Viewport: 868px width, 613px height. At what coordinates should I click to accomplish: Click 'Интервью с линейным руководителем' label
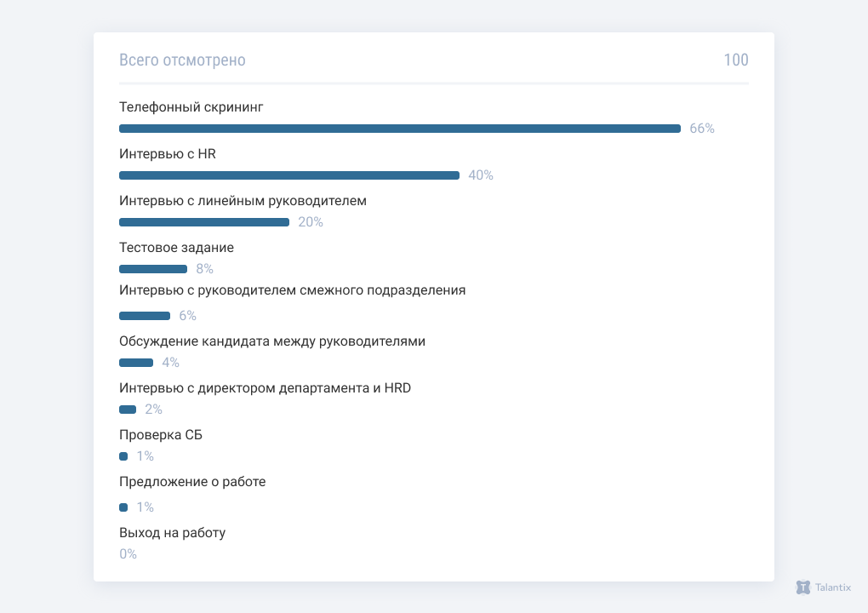tap(243, 201)
